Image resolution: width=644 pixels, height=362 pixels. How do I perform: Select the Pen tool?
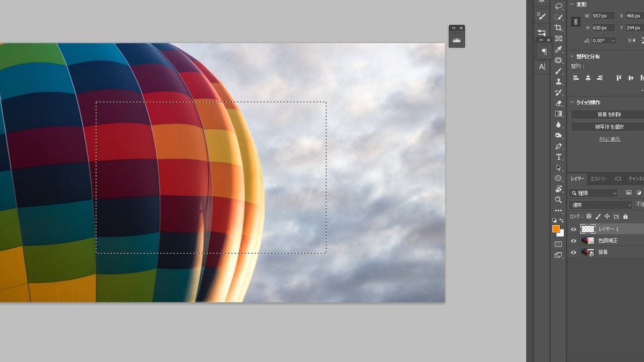click(559, 146)
